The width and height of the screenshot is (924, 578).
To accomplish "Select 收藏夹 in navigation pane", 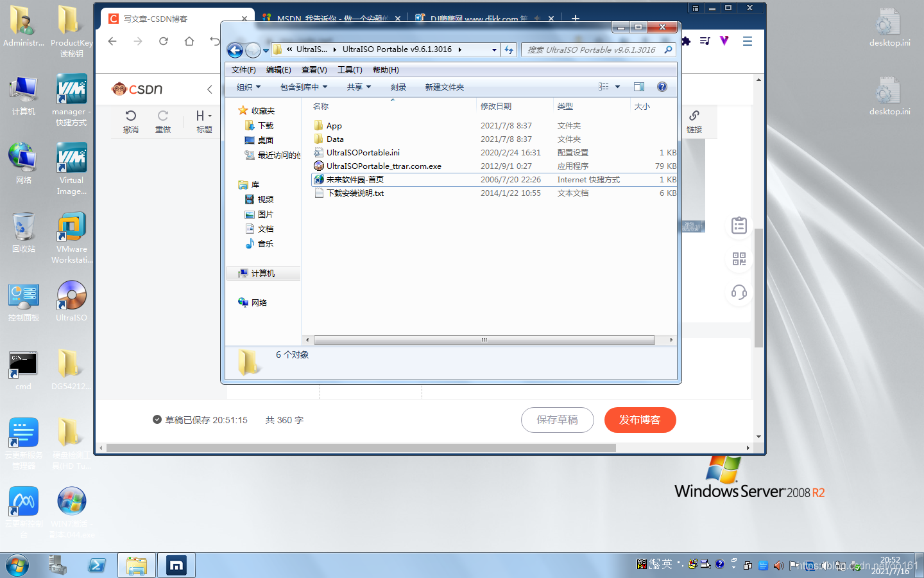I will (x=262, y=110).
